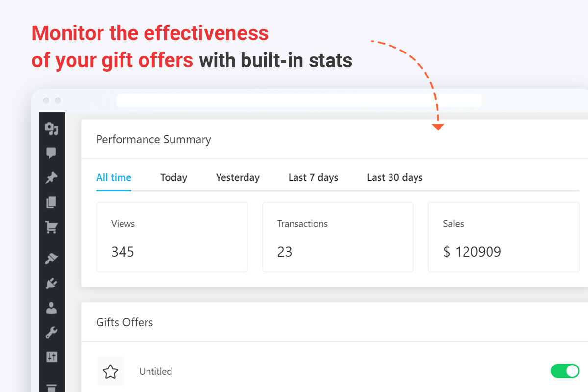Select the Today tab
This screenshot has height=392, width=588.
click(173, 178)
